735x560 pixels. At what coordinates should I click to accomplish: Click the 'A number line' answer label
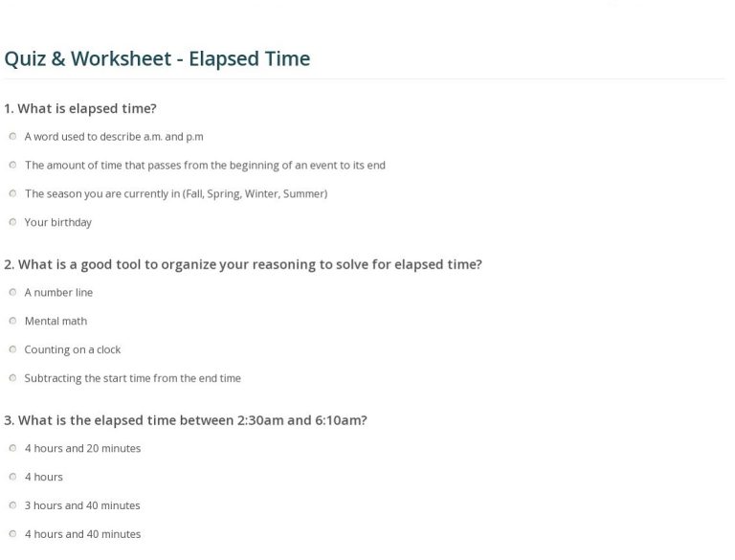[x=58, y=293]
